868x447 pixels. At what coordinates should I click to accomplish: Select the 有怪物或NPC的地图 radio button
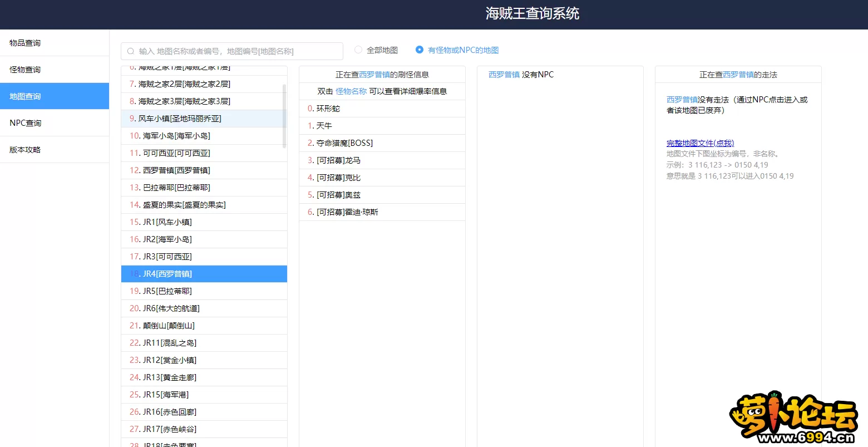click(x=420, y=50)
